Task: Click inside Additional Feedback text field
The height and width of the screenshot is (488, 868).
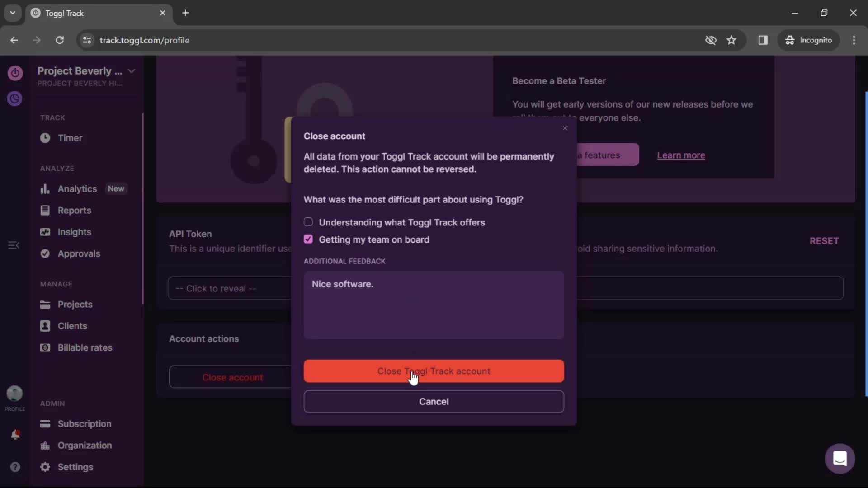Action: point(434,305)
